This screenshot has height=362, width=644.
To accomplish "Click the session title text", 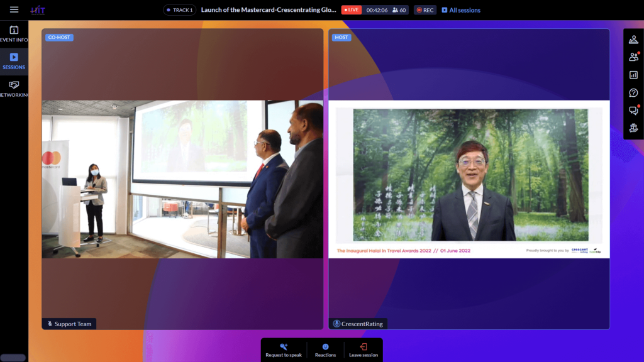I will point(269,10).
